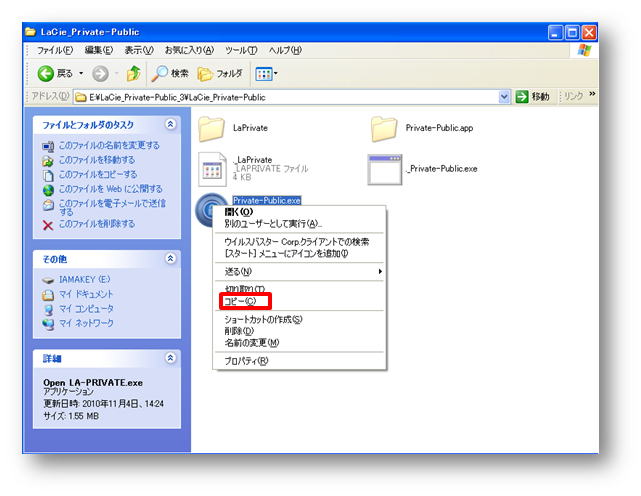Open the address bar dropdown arrow
641x496 pixels.
click(504, 97)
